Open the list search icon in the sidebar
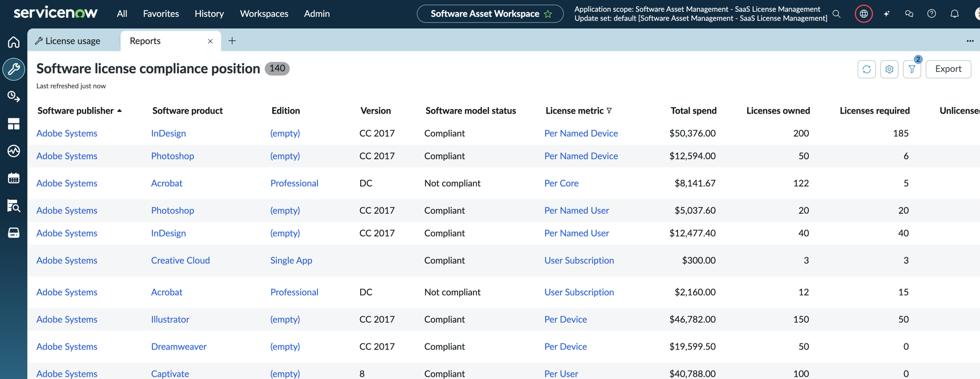The width and height of the screenshot is (980, 379). [x=14, y=206]
